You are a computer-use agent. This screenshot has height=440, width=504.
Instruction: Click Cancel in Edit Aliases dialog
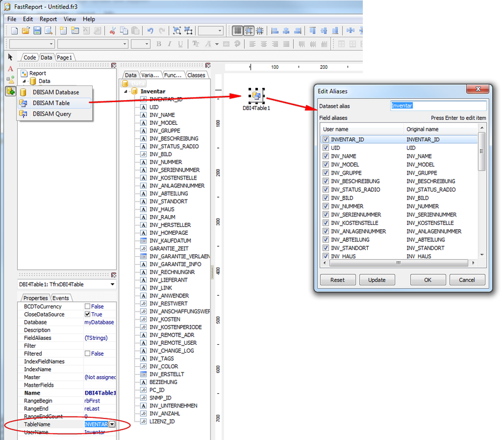click(x=467, y=280)
